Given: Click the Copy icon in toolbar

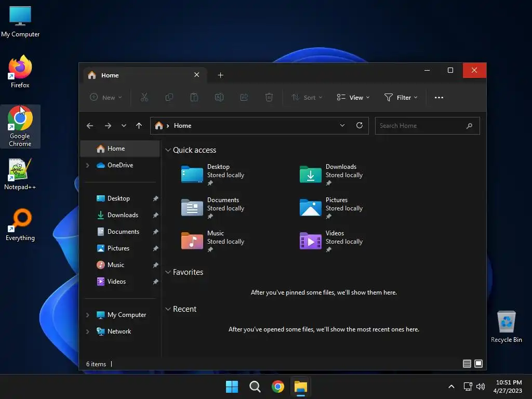Looking at the screenshot, I should click(x=169, y=97).
